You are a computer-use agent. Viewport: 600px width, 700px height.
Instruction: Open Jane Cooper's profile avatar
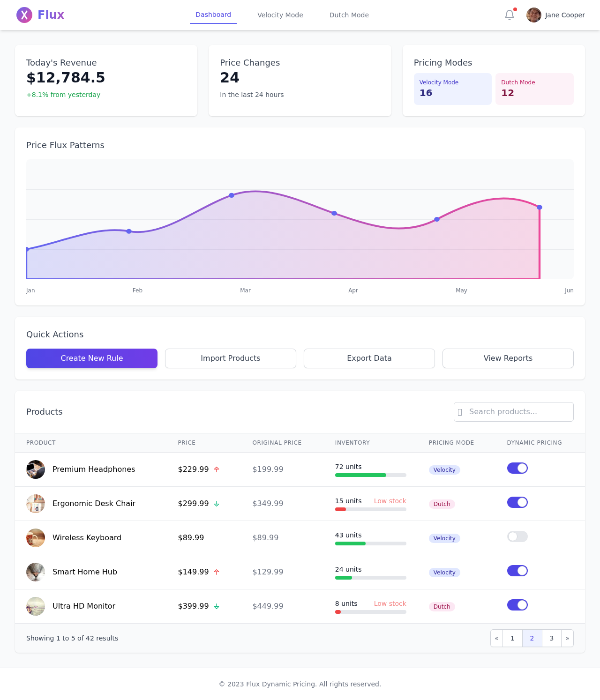pos(533,15)
